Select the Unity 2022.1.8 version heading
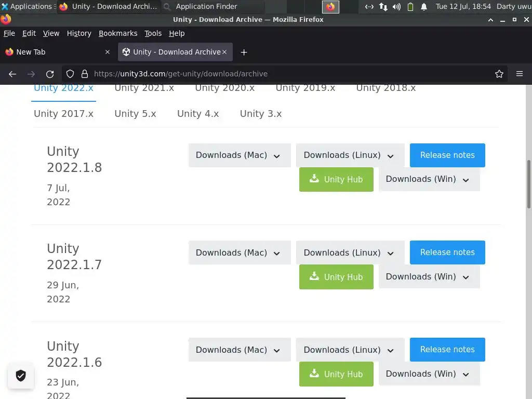Image resolution: width=532 pixels, height=399 pixels. click(74, 159)
